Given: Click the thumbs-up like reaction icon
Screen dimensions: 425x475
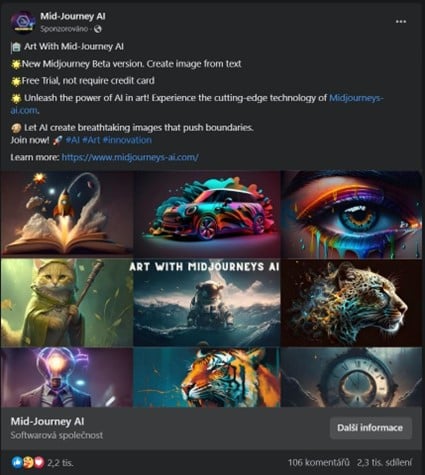Looking at the screenshot, I should (17, 462).
